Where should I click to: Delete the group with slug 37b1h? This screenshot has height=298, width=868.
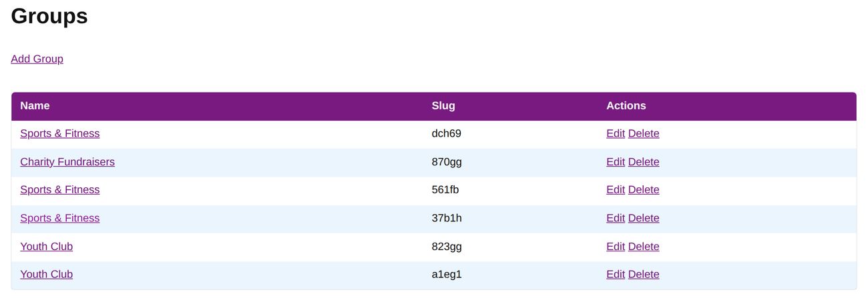[x=644, y=218]
